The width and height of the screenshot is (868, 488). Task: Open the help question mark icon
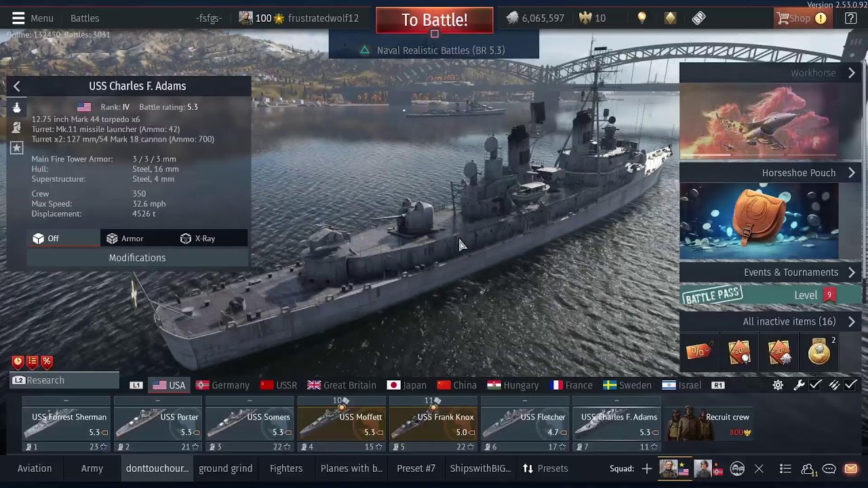point(850,18)
